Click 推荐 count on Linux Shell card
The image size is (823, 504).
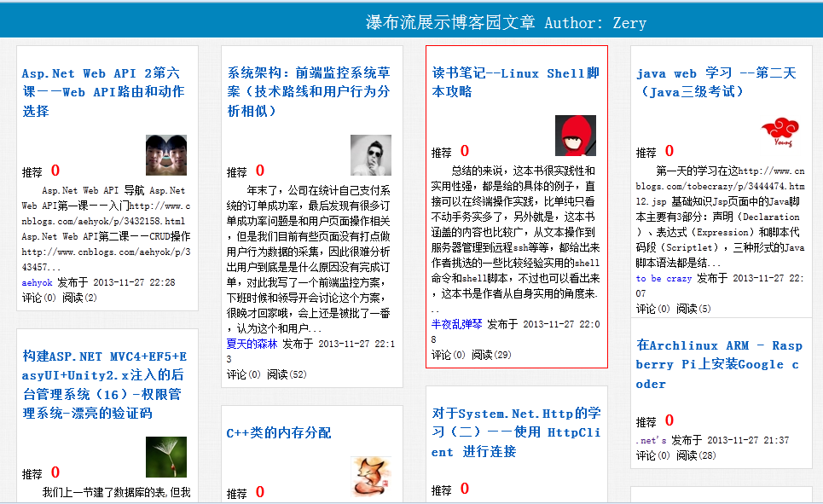(465, 151)
